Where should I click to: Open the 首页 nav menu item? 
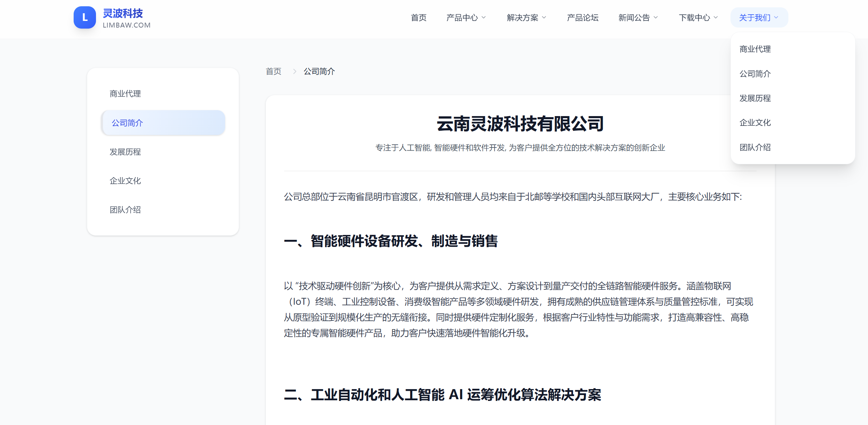[418, 18]
